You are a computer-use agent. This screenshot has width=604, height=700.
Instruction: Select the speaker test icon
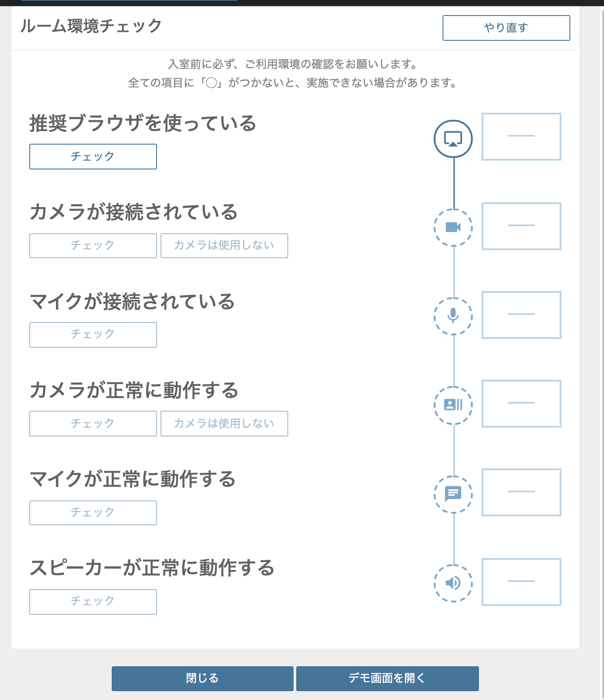coord(453,582)
